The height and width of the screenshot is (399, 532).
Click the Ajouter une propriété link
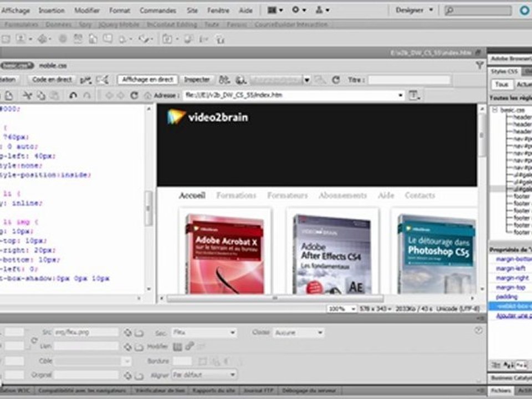point(513,316)
